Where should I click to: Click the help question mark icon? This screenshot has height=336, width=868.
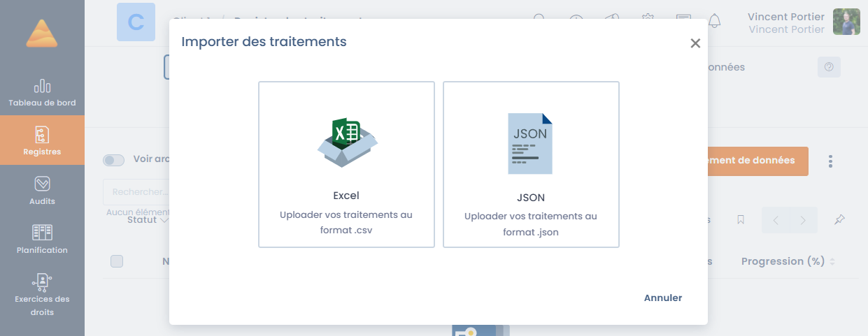click(x=829, y=67)
